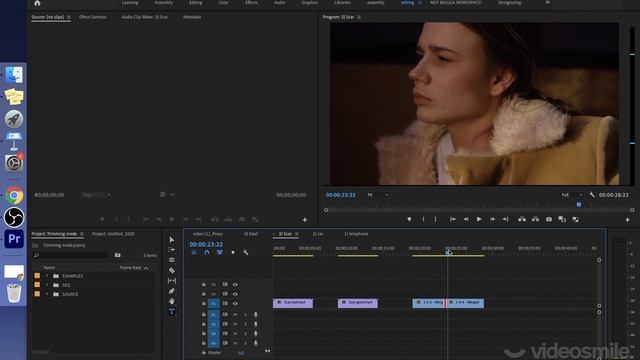Click the Lift button

(522, 219)
